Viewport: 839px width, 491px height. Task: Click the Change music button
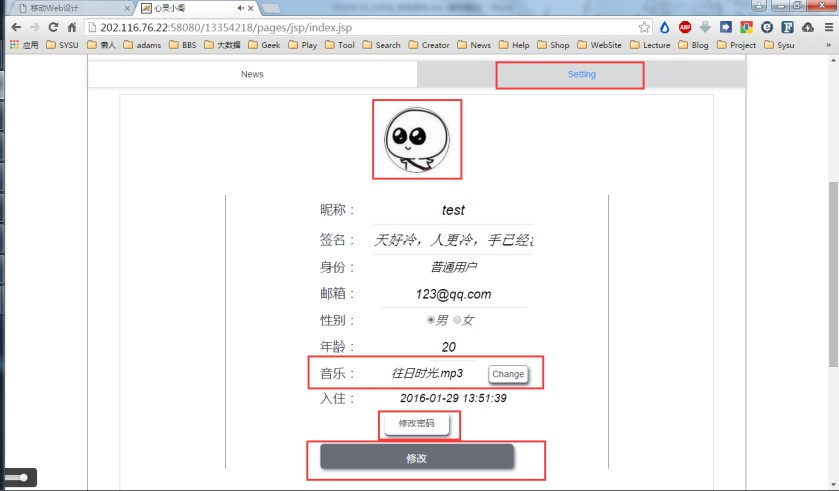(x=508, y=374)
